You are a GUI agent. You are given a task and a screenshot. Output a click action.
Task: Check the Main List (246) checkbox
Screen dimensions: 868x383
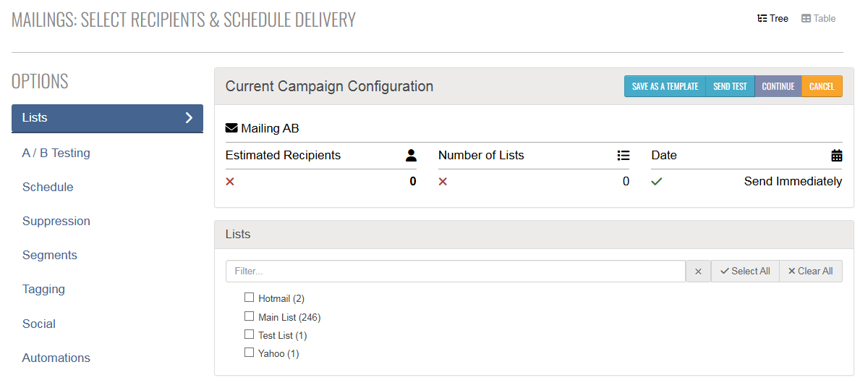pyautogui.click(x=249, y=316)
